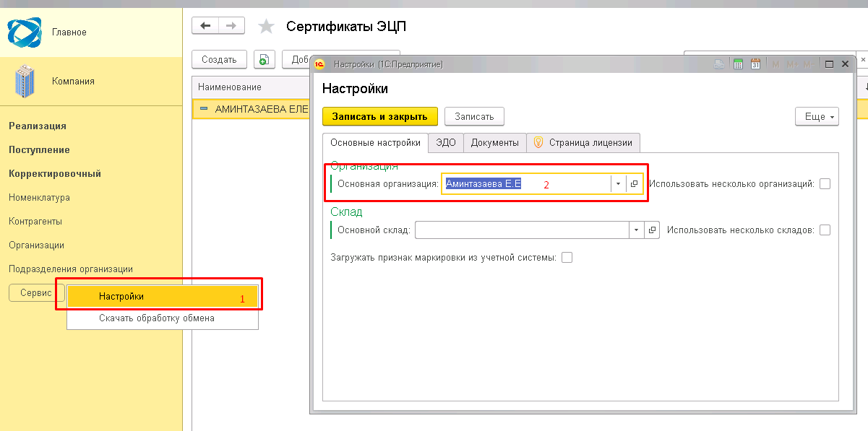868x431 pixels.
Task: Add Сертификаты ЭЦП to favorites with star
Action: [x=267, y=27]
